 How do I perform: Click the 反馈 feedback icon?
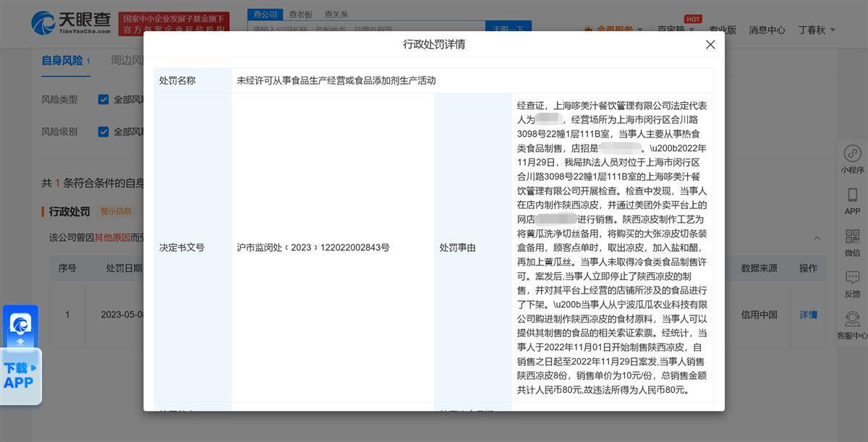(852, 279)
